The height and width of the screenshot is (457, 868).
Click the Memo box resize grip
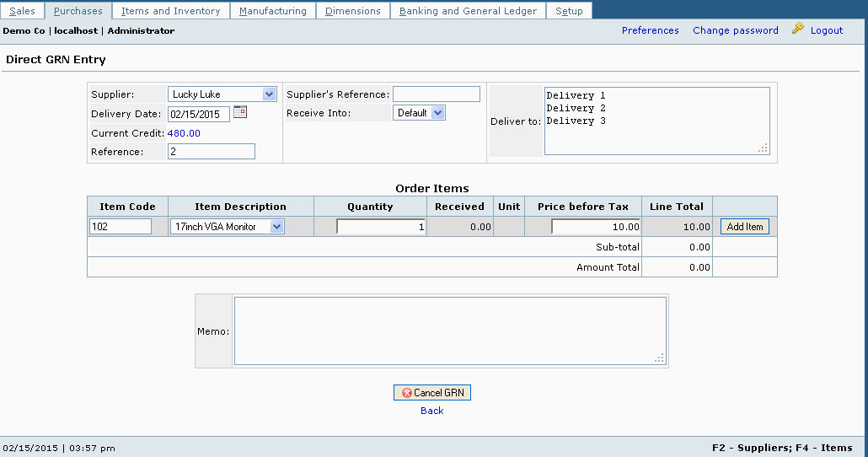click(660, 358)
